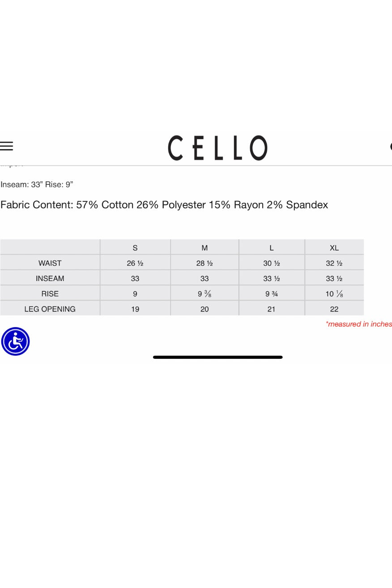Click the WAIST row label
Image resolution: width=392 pixels, height=588 pixels.
click(x=50, y=263)
